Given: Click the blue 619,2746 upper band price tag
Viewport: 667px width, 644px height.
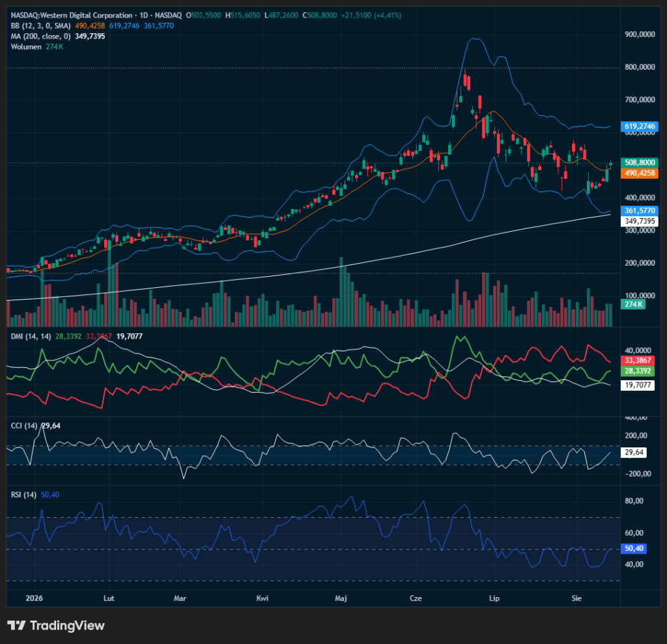Looking at the screenshot, I should click(640, 126).
